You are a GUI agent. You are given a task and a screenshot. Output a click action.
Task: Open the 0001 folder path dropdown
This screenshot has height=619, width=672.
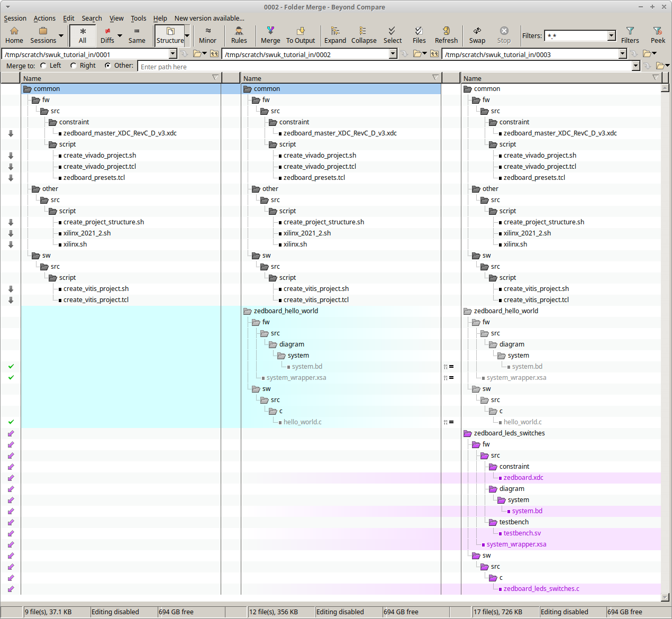[173, 54]
